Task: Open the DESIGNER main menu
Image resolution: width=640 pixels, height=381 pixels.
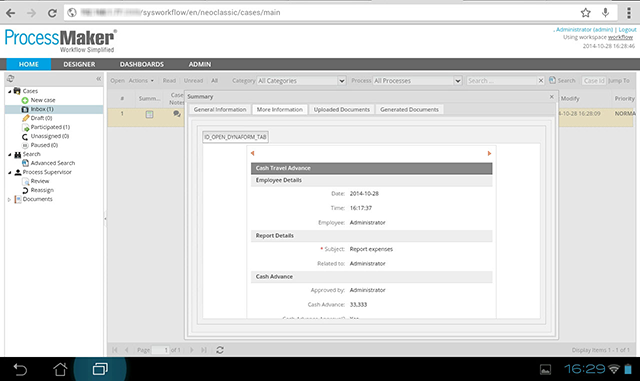Action: click(79, 64)
